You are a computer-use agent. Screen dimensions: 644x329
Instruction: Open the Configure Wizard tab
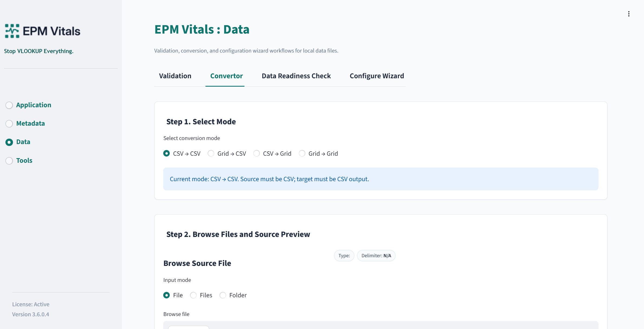[377, 76]
